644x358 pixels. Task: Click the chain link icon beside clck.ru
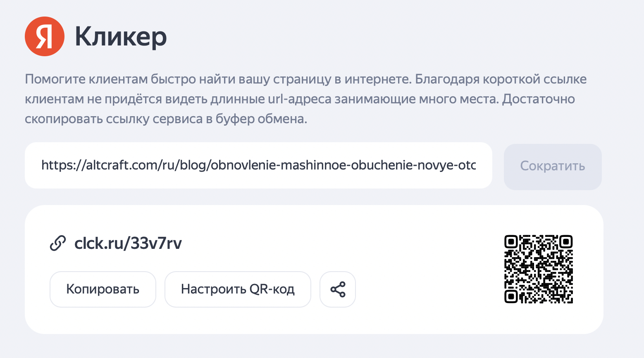(58, 243)
